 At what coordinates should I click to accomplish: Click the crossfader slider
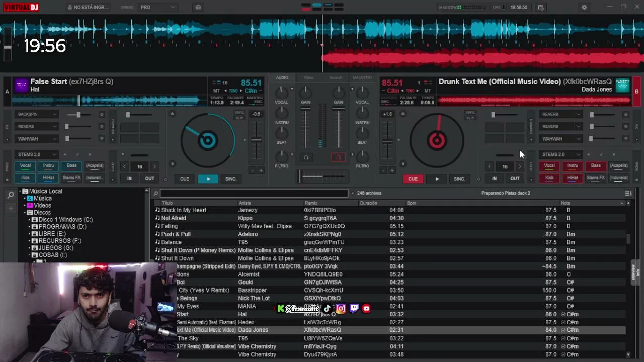point(322,176)
